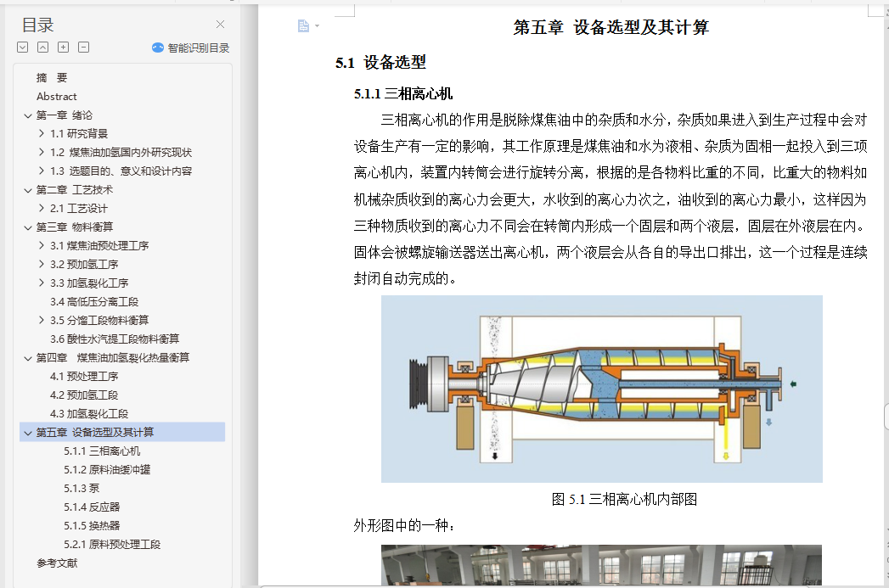The image size is (889, 588).
Task: Jump to 3.3 加氢裂化工序
Action: (89, 283)
